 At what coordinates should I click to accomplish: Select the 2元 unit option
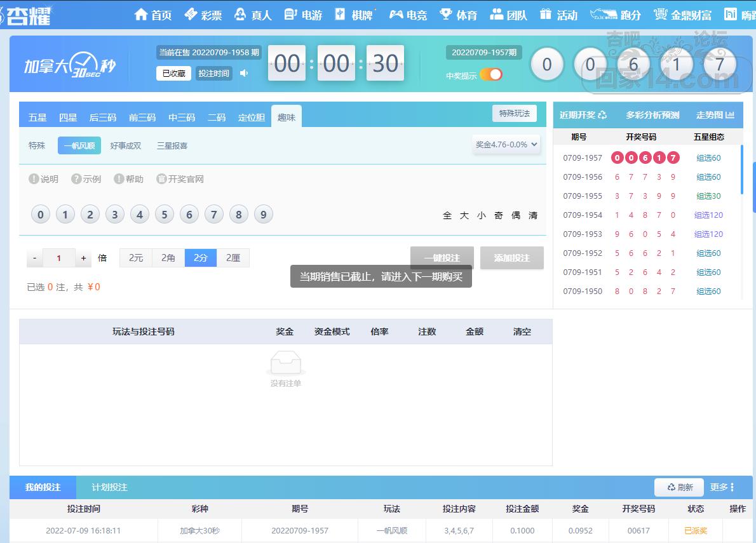click(136, 258)
